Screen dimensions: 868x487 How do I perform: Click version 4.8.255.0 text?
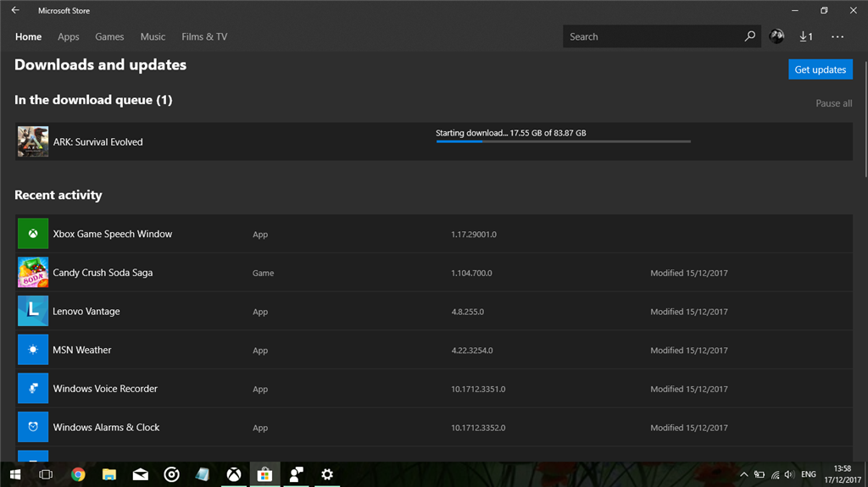pos(468,313)
